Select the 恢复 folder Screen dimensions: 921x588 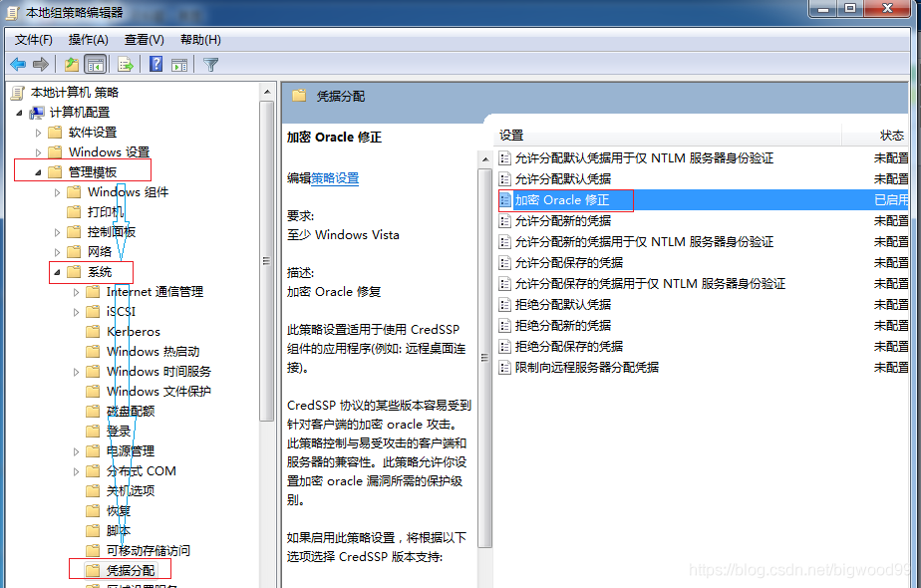pyautogui.click(x=119, y=511)
